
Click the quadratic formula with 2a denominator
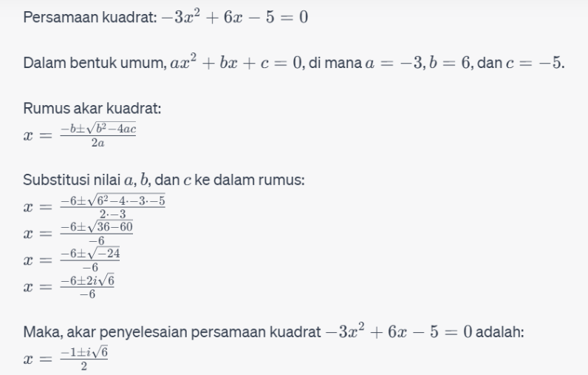click(80, 135)
